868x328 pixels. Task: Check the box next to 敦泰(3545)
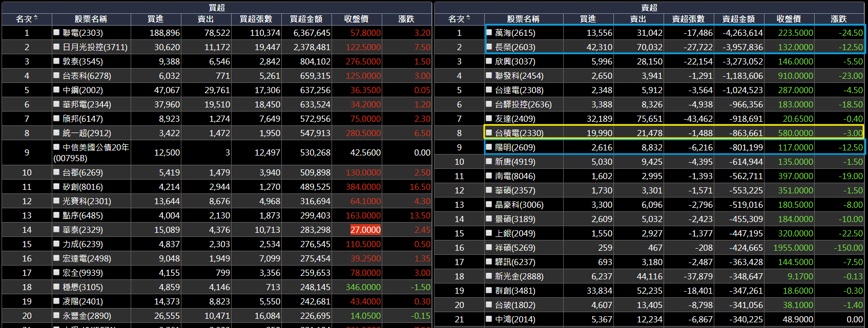(56, 61)
